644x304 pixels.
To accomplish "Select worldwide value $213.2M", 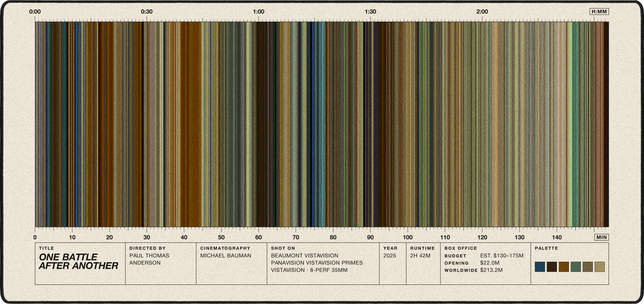I will tap(493, 270).
